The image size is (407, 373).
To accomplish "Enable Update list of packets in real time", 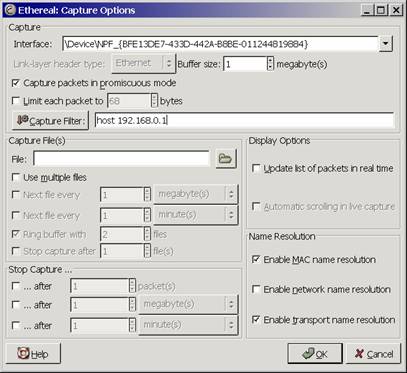I will (256, 168).
